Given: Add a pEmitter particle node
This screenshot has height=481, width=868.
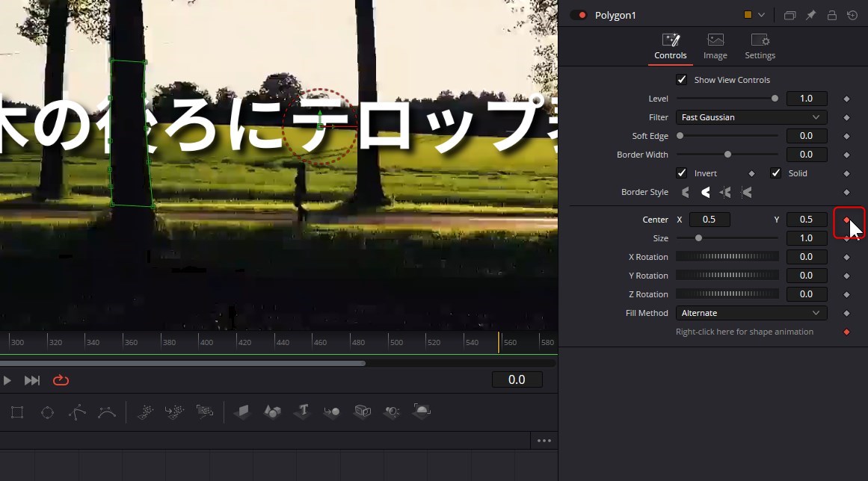Looking at the screenshot, I should 146,412.
